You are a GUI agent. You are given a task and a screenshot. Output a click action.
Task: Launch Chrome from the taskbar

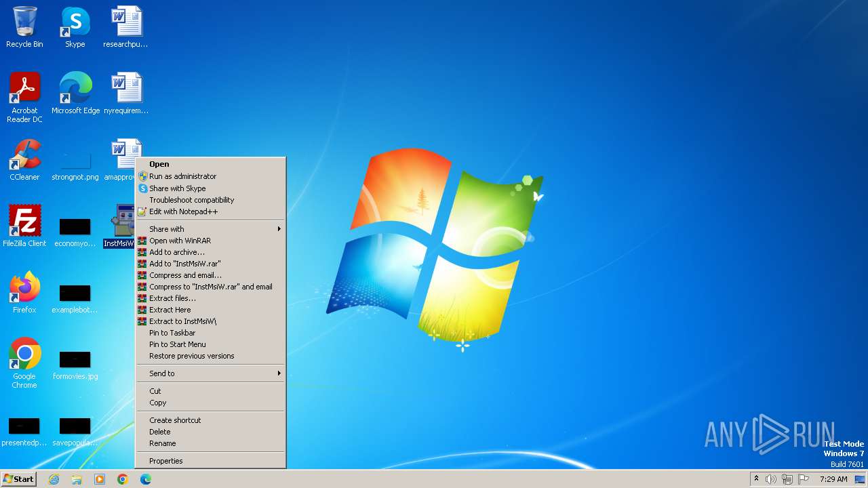pos(123,479)
